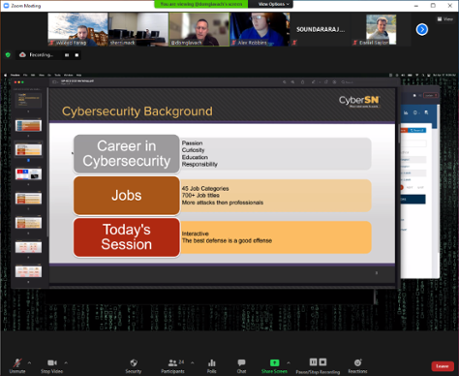Click 'More attacks than professionals' text
This screenshot has height=376, width=459.
[x=222, y=203]
